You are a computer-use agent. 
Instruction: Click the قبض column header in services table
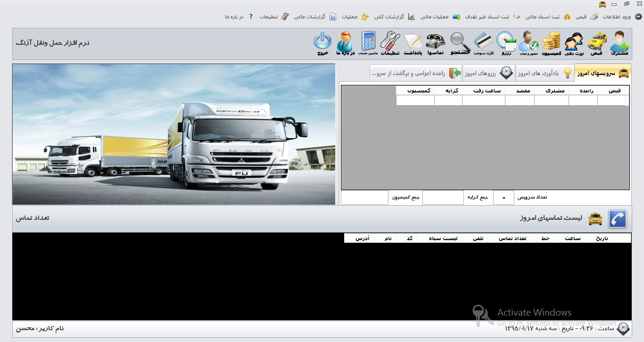tap(611, 91)
